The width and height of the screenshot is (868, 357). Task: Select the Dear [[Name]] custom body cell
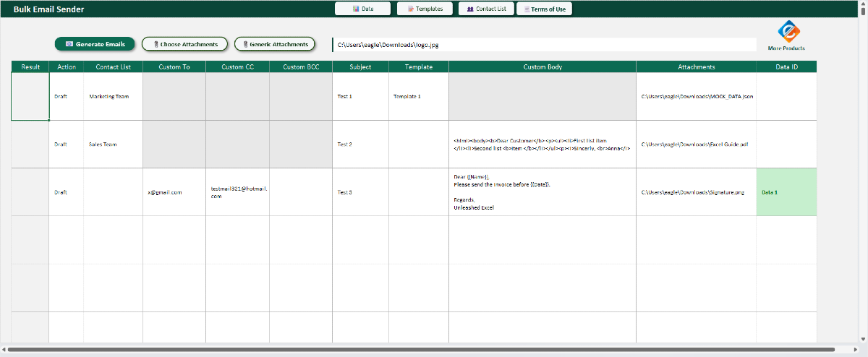(x=542, y=192)
